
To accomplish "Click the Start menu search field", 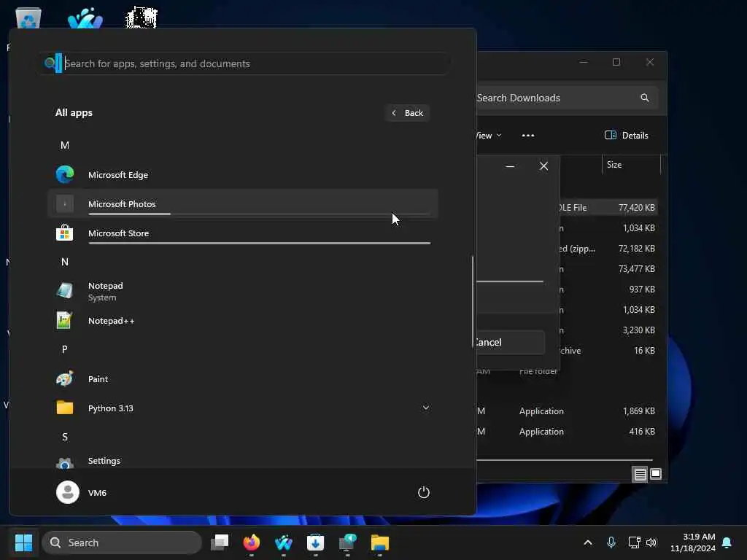I will pos(244,63).
